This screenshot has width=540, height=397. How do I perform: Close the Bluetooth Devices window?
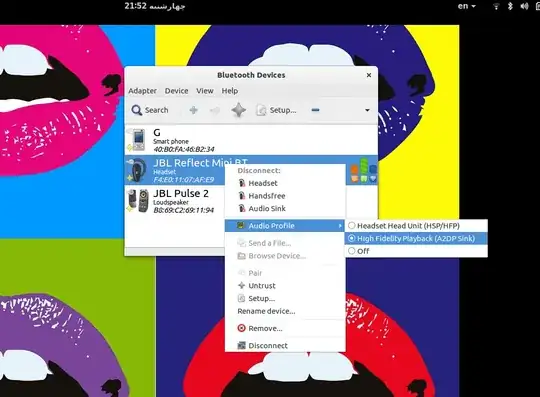(369, 75)
